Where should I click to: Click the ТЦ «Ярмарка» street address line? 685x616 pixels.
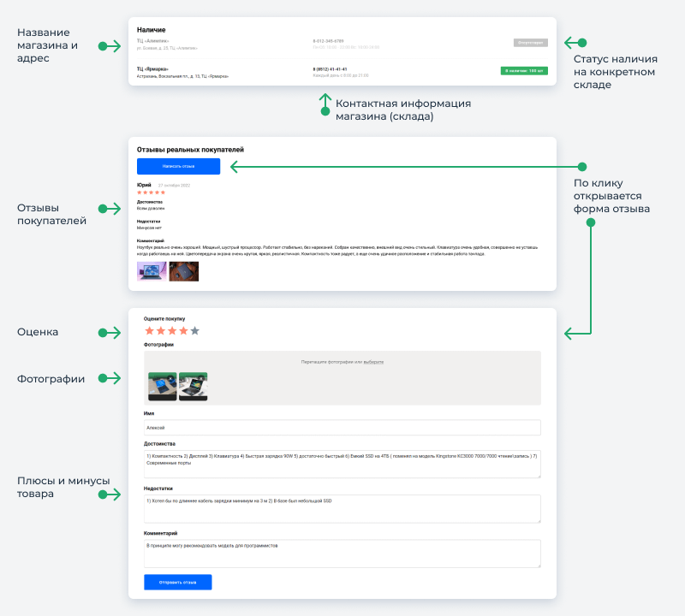[182, 76]
